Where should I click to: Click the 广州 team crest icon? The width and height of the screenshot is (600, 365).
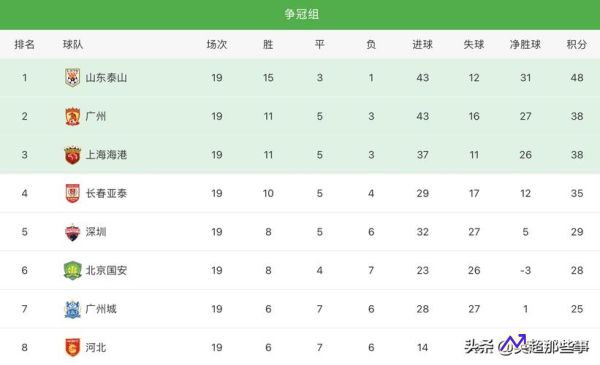[x=72, y=116]
